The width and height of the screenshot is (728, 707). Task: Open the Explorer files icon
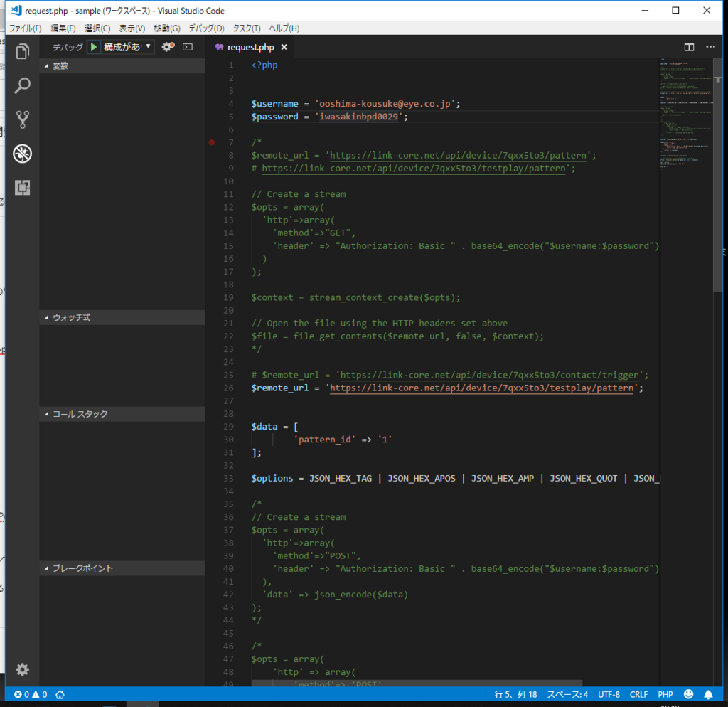coord(22,51)
